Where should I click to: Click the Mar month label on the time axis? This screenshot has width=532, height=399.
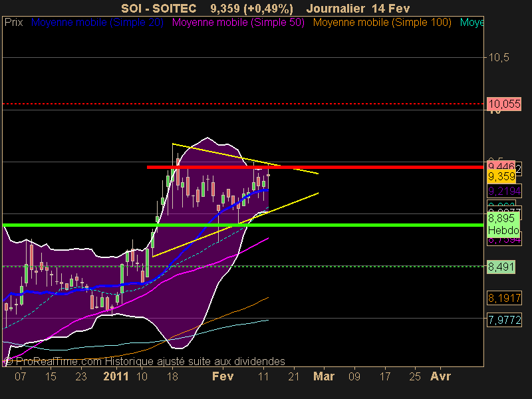coord(324,376)
